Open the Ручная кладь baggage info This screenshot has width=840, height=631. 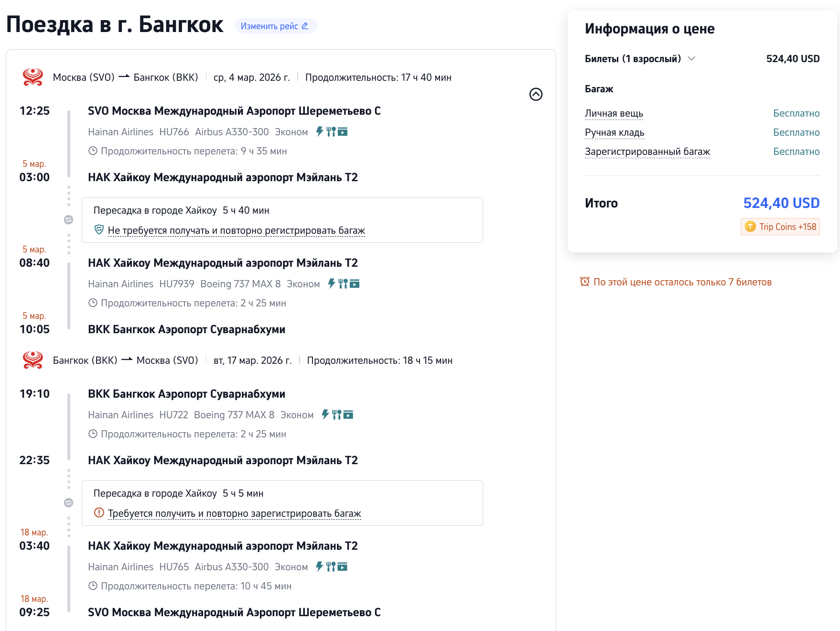614,132
